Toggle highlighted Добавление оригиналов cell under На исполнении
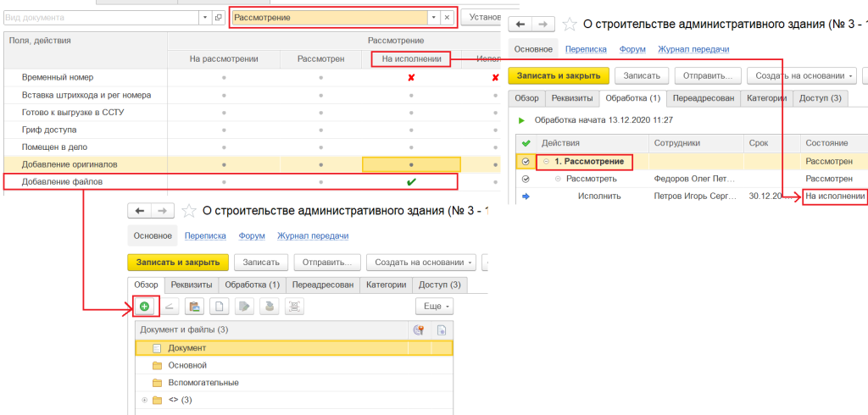Viewport: 868px width, 415px height. click(411, 163)
